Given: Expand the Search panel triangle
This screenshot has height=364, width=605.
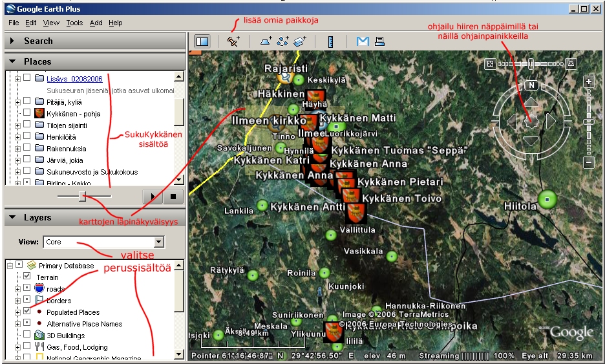Looking at the screenshot, I should pos(12,41).
